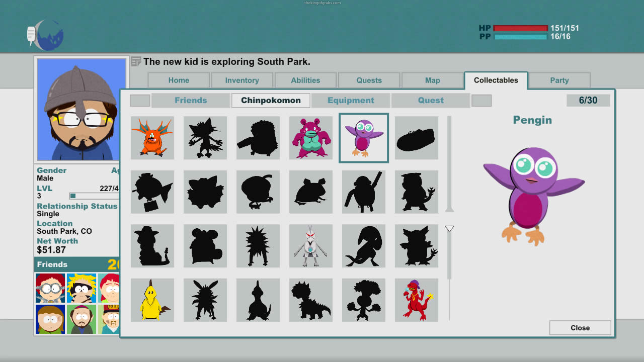The image size is (644, 362).
Task: Select the yellow bird Chinpokomon icon
Action: (x=152, y=300)
